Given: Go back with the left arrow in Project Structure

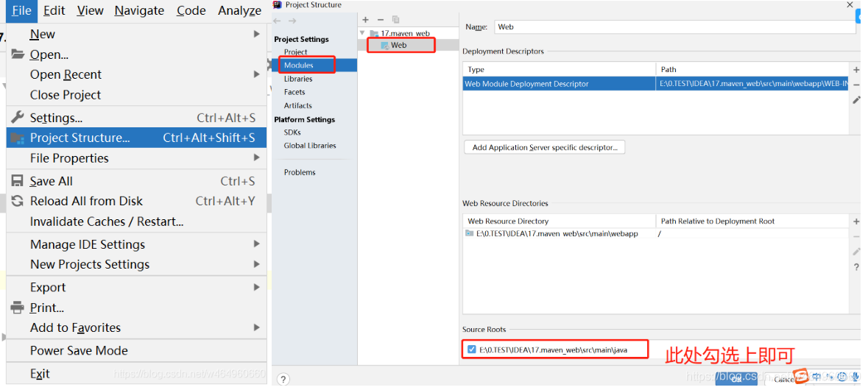Looking at the screenshot, I should coord(278,21).
